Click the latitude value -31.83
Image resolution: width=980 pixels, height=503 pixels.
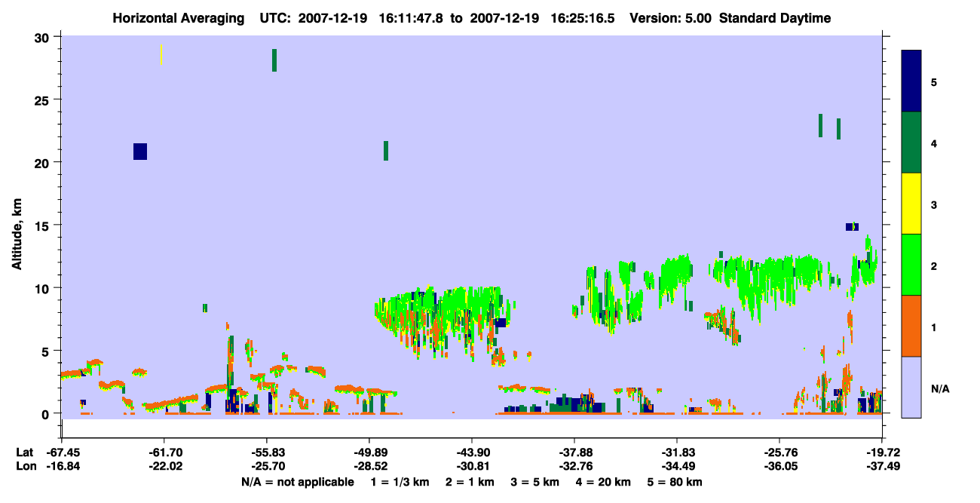click(677, 452)
